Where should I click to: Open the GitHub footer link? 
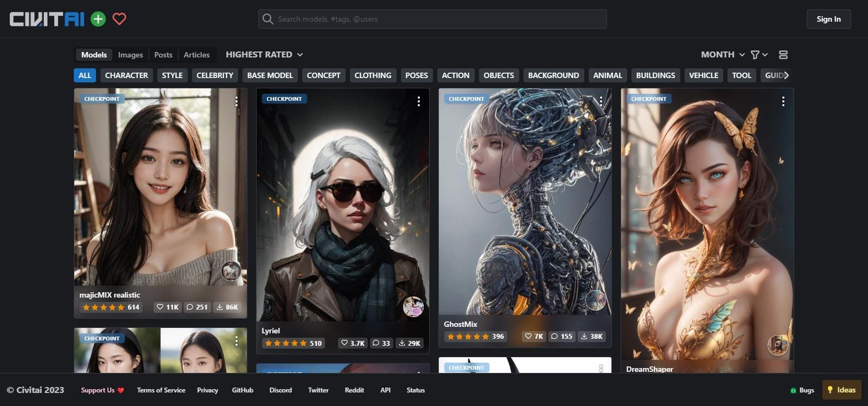242,390
